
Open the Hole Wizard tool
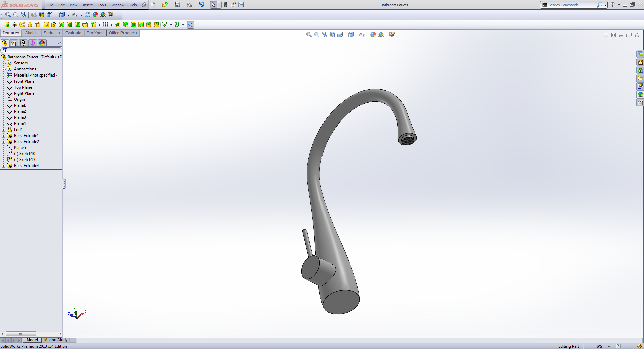pyautogui.click(x=54, y=24)
